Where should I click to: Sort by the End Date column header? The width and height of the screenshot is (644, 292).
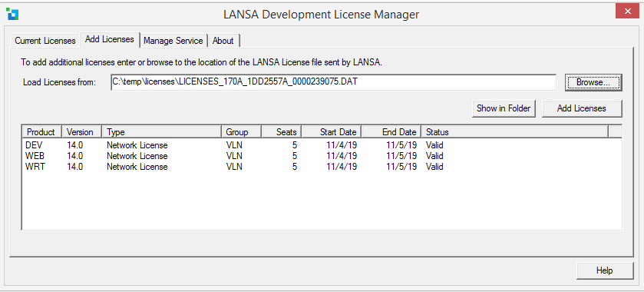point(391,132)
